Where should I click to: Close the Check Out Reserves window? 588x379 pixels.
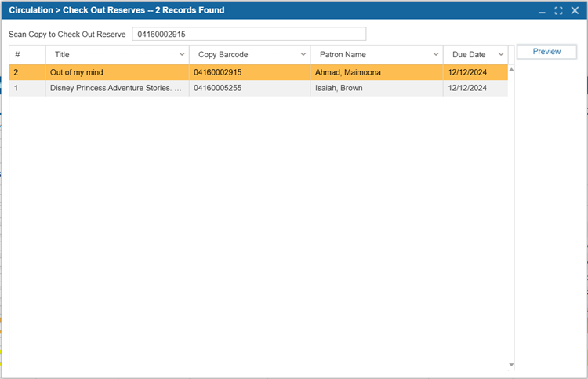click(575, 10)
